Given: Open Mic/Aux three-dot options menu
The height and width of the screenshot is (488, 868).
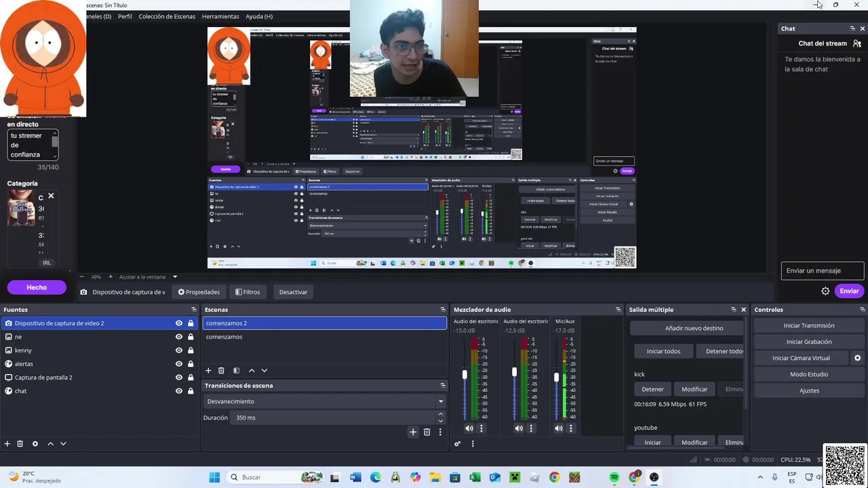Looking at the screenshot, I should click(x=571, y=428).
